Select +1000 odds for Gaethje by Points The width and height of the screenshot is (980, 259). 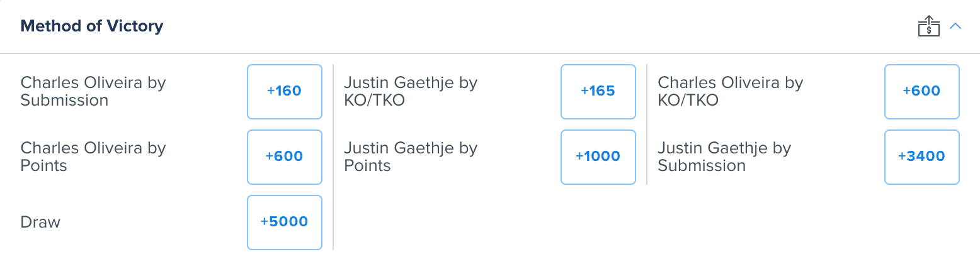[598, 157]
